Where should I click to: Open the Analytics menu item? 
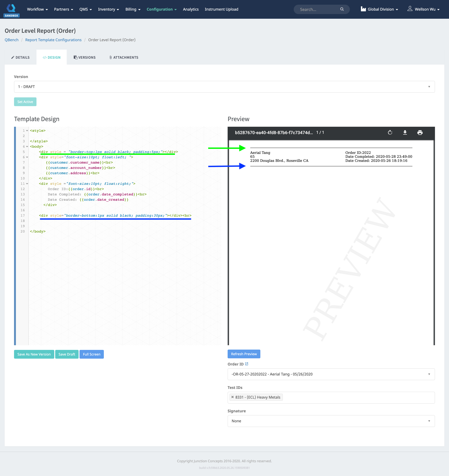191,9
